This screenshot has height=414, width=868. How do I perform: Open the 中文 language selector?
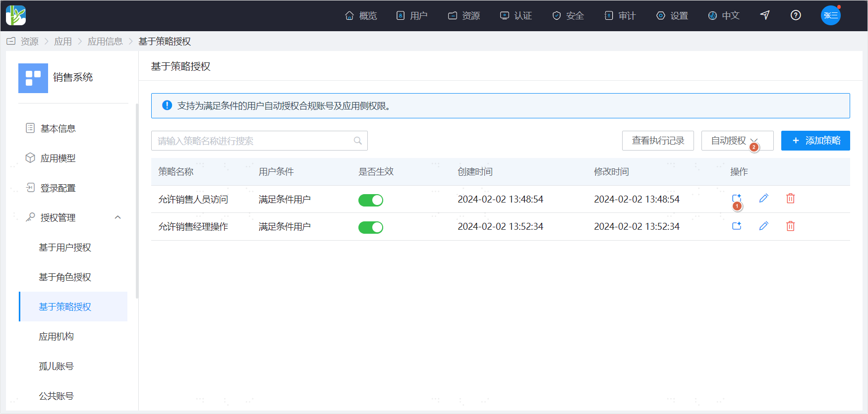724,15
